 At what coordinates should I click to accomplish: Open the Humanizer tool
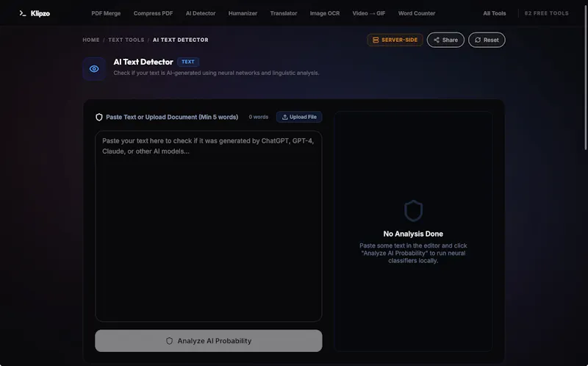(243, 13)
